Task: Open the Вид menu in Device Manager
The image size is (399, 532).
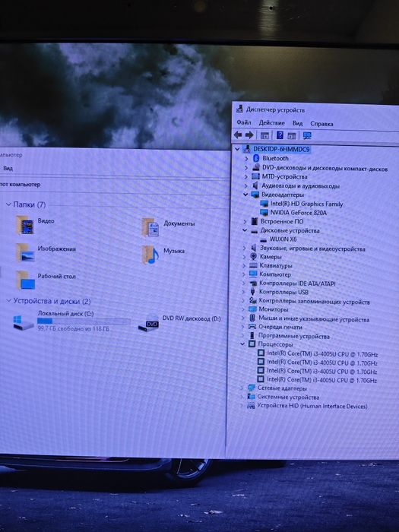Action: point(297,123)
